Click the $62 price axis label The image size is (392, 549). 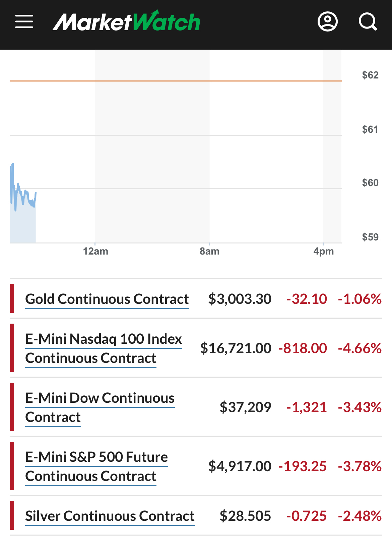point(370,75)
